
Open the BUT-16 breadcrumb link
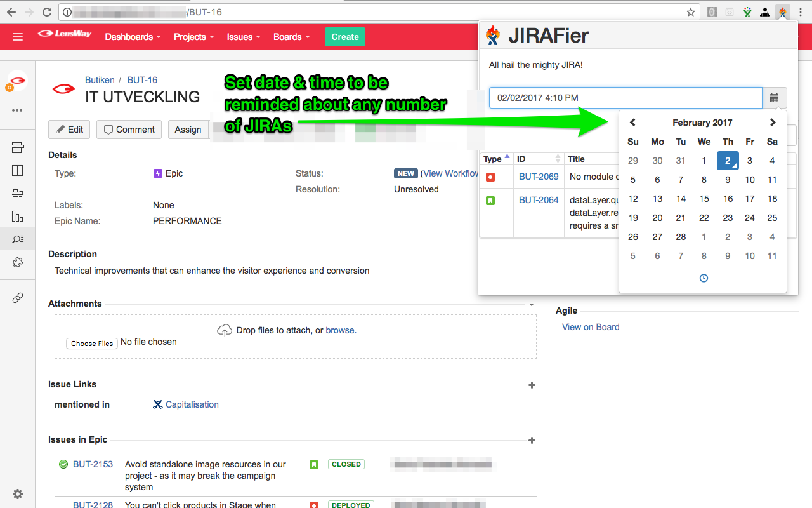click(142, 80)
